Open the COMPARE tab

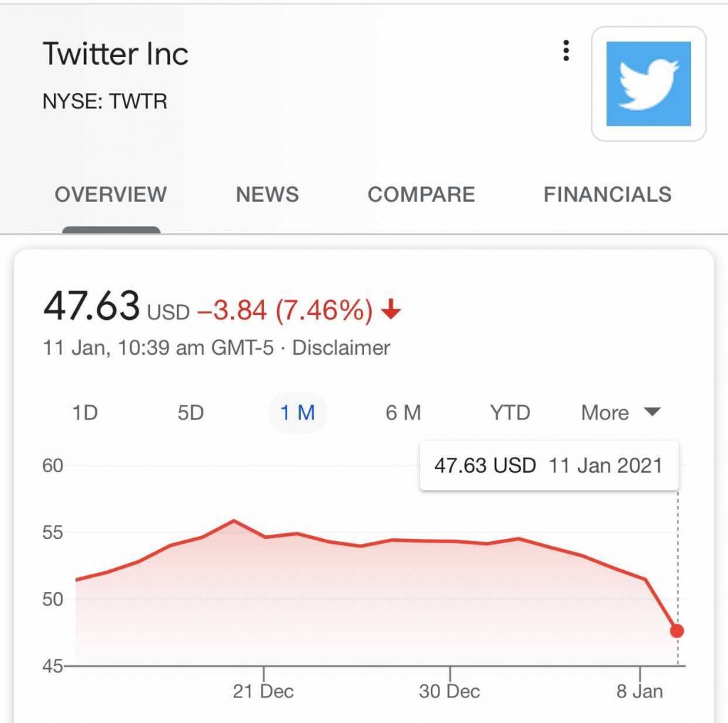click(x=422, y=193)
